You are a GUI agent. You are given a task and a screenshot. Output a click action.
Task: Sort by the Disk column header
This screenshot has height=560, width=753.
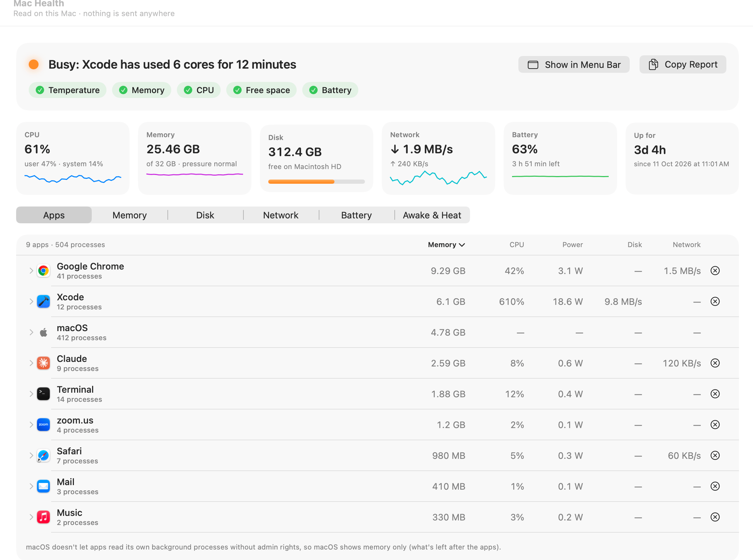635,245
